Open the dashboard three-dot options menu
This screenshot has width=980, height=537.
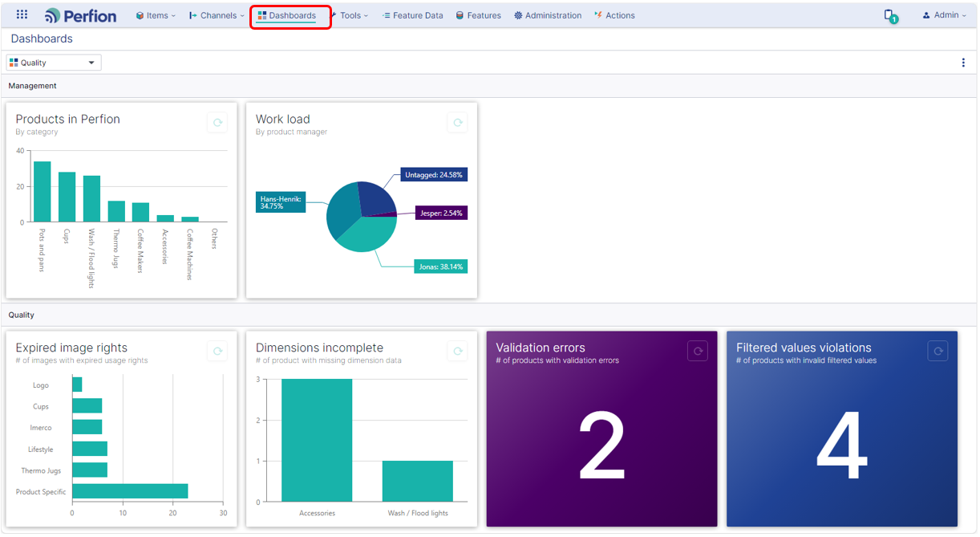click(x=963, y=63)
